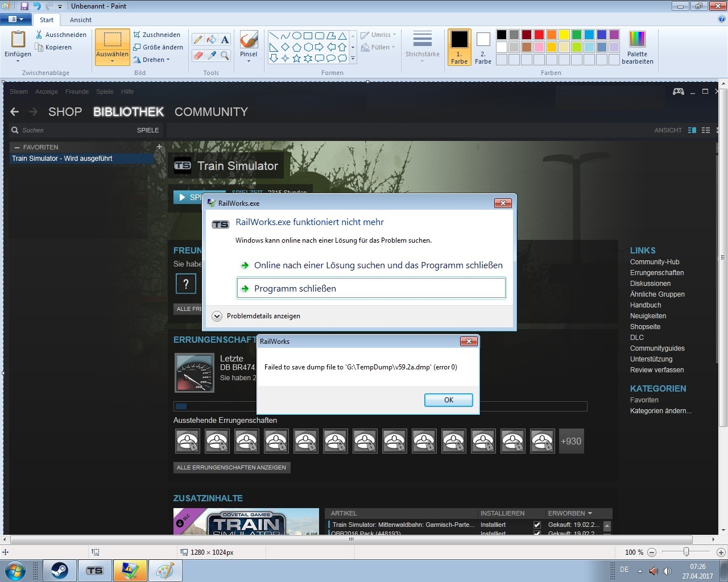
Task: Select Train Simulator in the Steam library list
Action: 82,159
